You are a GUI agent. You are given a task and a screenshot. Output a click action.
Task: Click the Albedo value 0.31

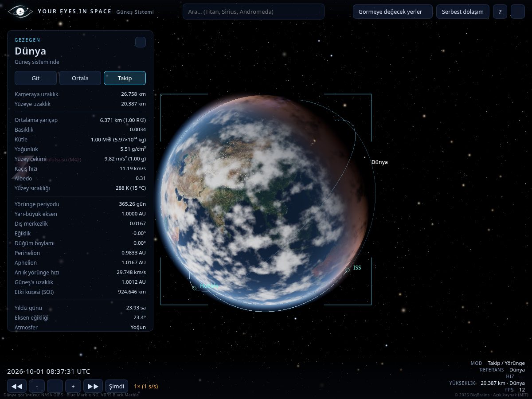(141, 178)
